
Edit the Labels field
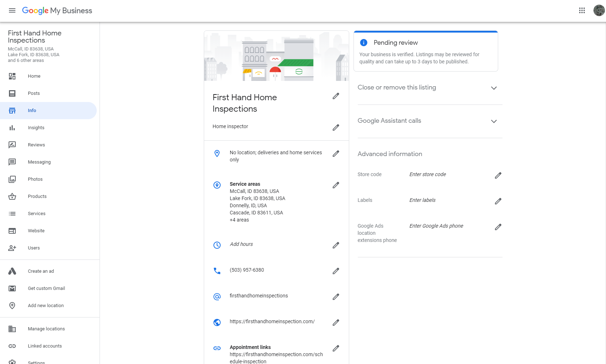pos(498,201)
